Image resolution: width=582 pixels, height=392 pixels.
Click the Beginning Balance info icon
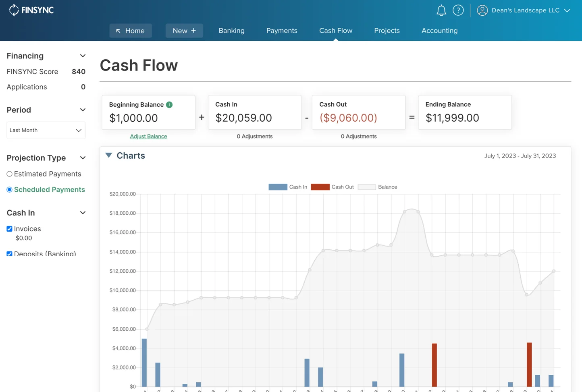169,105
